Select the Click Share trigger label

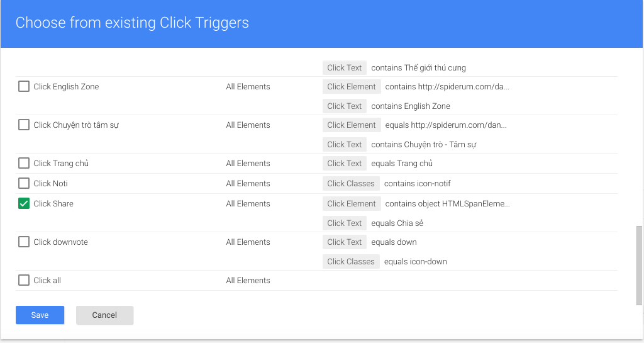pos(53,204)
